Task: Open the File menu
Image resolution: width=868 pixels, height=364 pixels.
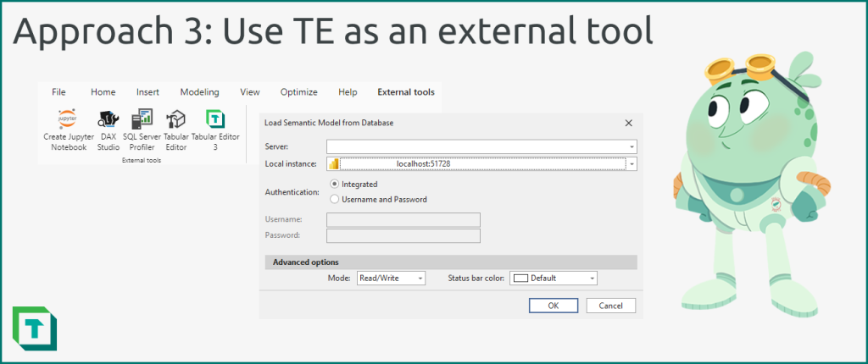Action: (x=58, y=92)
